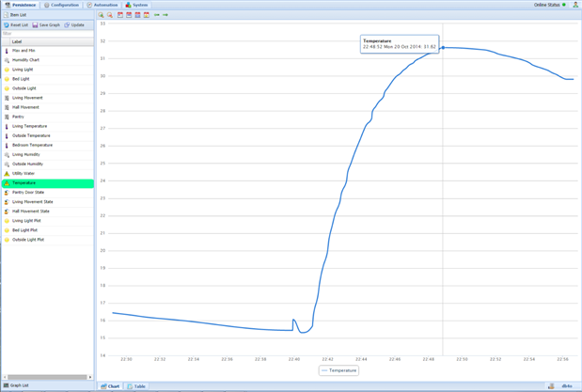Click the Bed Light bulb icon
The height and width of the screenshot is (392, 582).
(7, 79)
